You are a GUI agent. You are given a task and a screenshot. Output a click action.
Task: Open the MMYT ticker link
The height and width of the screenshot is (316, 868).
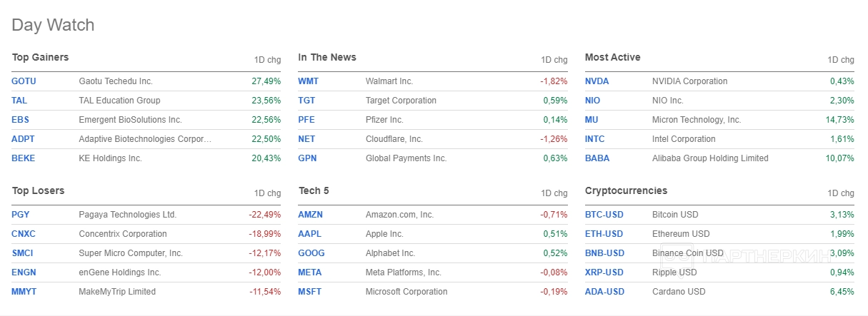[x=23, y=292]
